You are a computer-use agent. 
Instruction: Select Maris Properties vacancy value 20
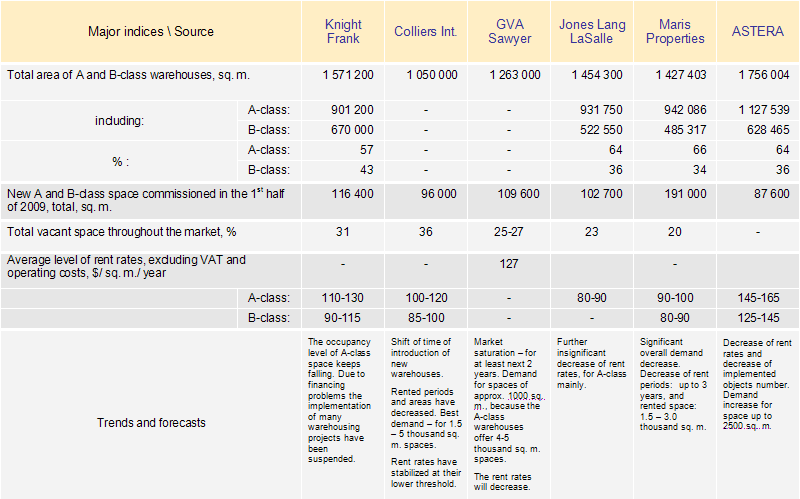point(674,232)
